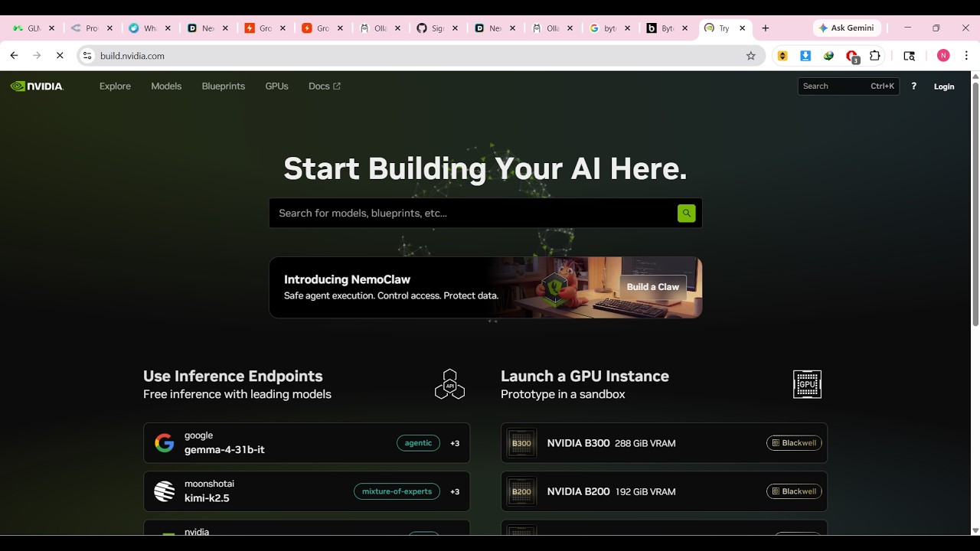980x551 pixels.
Task: Open the GPUs nav item
Action: 277,86
